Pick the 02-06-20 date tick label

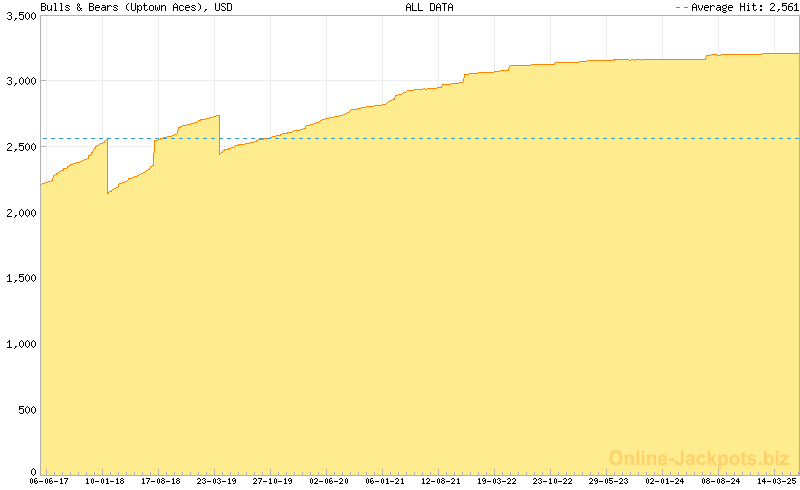pos(329,481)
